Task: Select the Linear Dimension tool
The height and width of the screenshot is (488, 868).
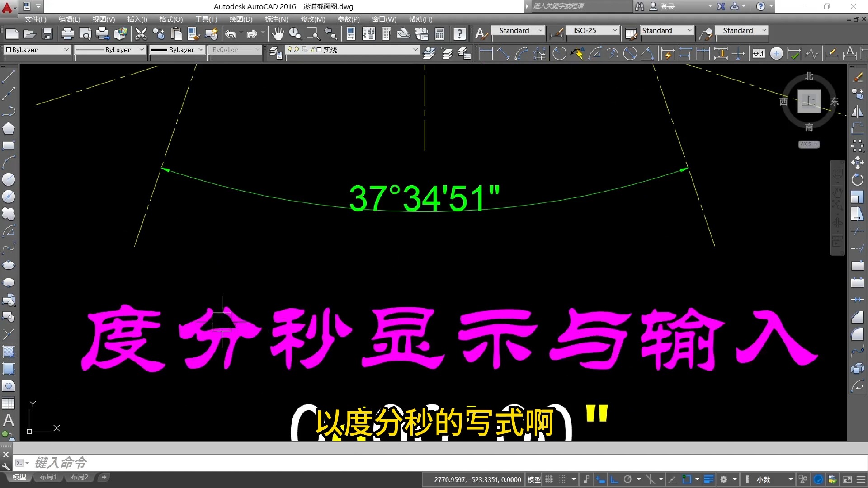Action: (486, 53)
